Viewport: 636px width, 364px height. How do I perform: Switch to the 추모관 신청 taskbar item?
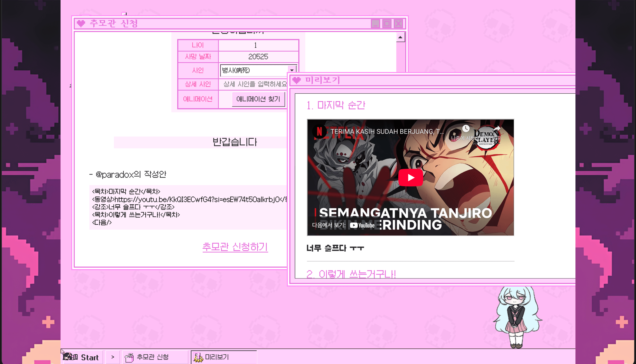coord(155,357)
